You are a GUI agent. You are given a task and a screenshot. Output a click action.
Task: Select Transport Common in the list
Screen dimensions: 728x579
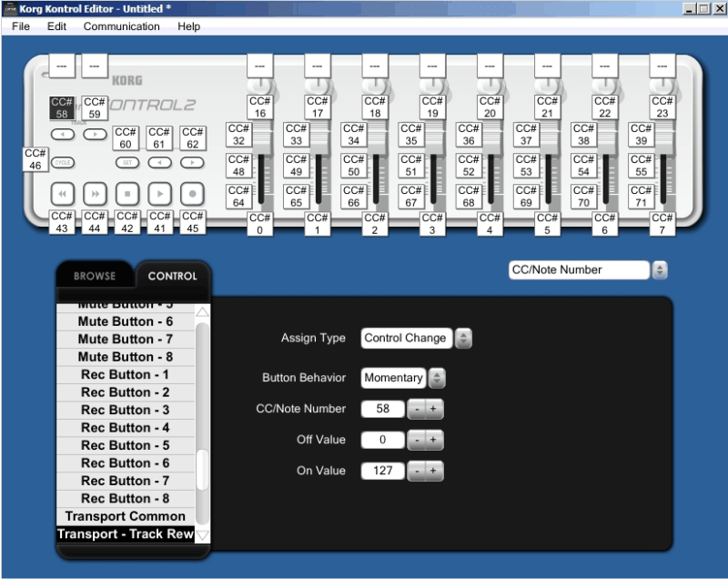[x=125, y=516]
